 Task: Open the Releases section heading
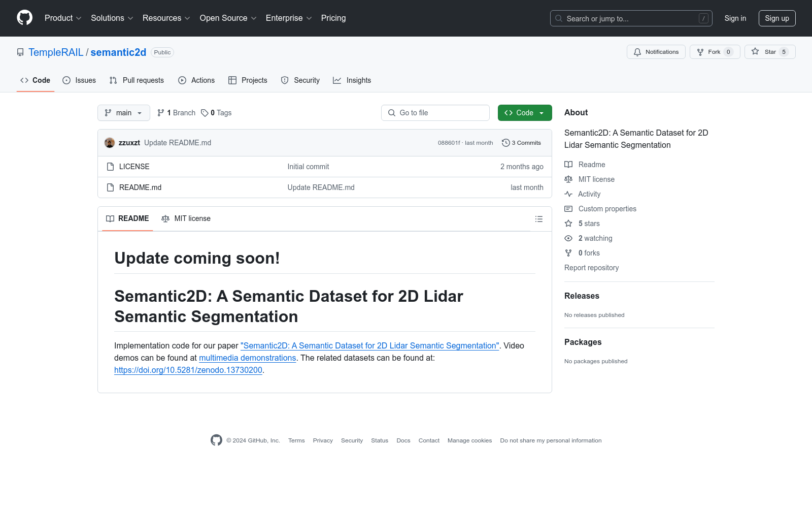[582, 296]
